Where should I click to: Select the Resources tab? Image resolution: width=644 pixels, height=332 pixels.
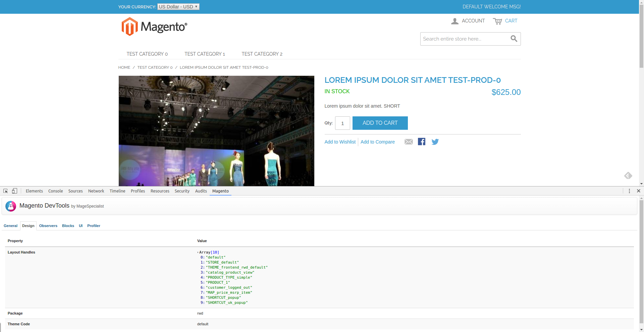(160, 191)
